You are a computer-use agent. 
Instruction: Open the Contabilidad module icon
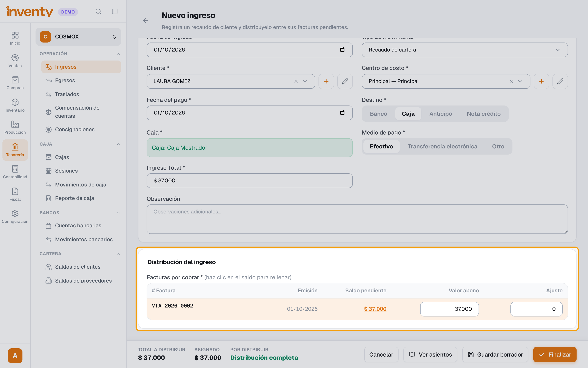click(x=15, y=172)
